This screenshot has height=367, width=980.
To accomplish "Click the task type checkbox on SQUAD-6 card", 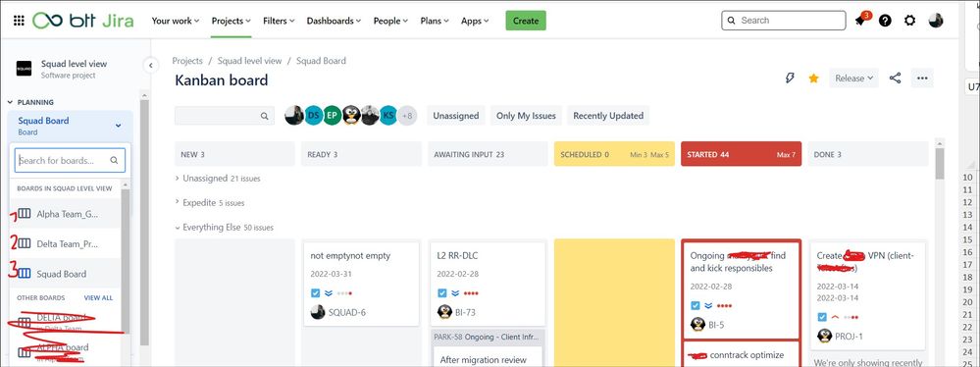I will click(x=316, y=292).
